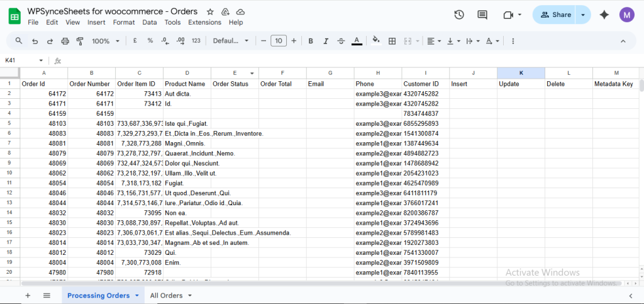
Task: Open the Name box dropdown arrow
Action: (41, 60)
